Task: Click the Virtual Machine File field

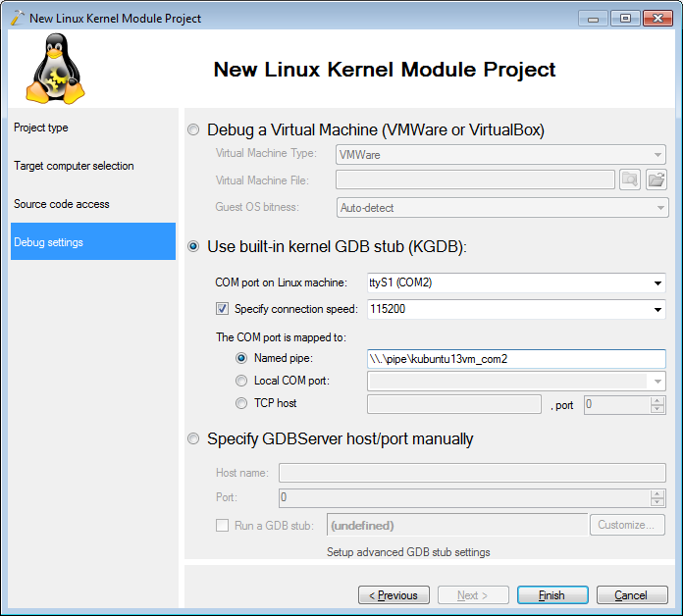Action: (475, 180)
